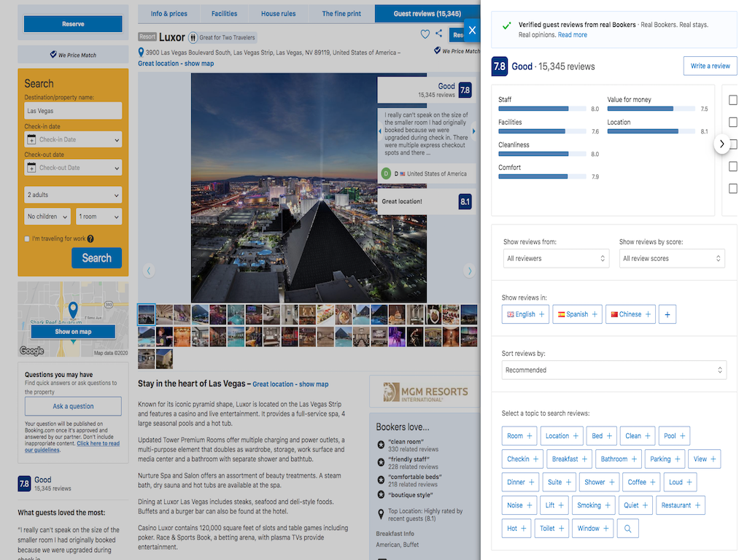Select the first pyramid photo thumbnail

[x=146, y=314]
